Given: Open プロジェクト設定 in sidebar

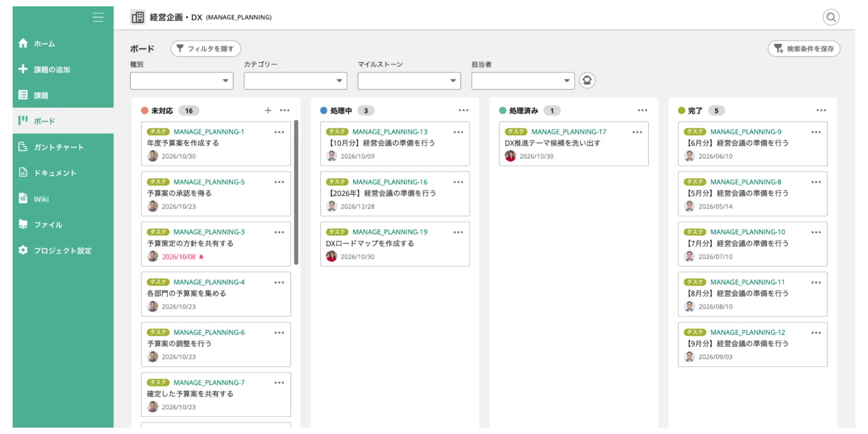Looking at the screenshot, I should [63, 250].
